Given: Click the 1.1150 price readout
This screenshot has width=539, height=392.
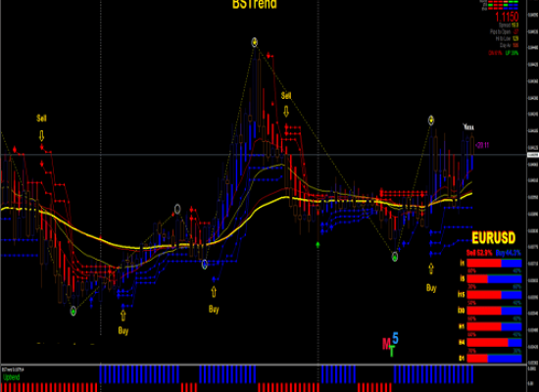Looking at the screenshot, I should click(507, 17).
